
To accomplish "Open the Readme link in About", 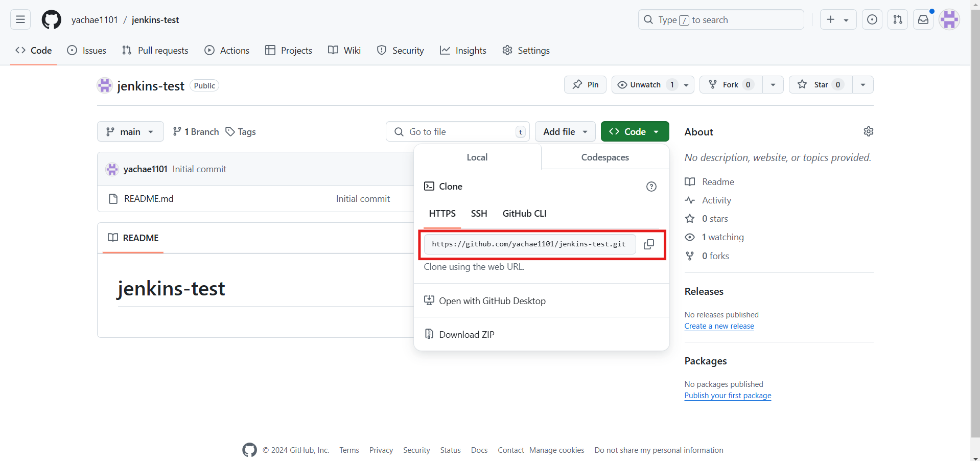I will click(x=709, y=182).
